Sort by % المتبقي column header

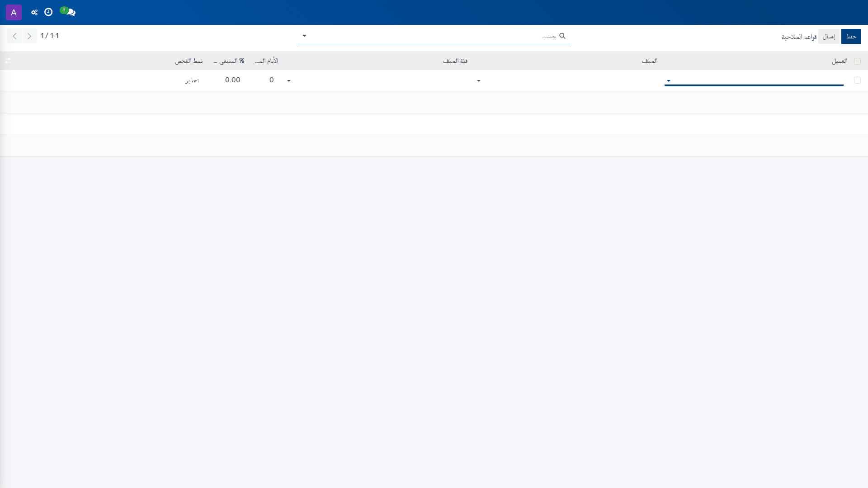[x=229, y=61]
